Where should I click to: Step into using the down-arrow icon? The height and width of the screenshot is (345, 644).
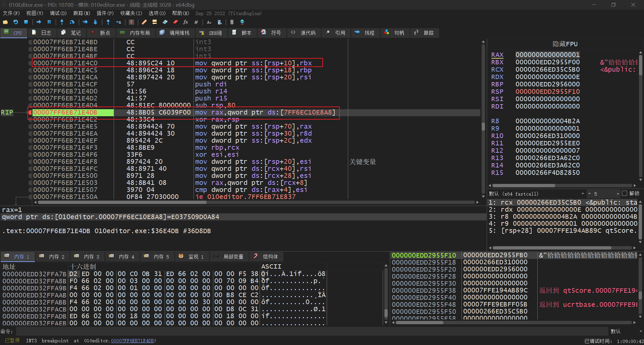pyautogui.click(x=62, y=22)
